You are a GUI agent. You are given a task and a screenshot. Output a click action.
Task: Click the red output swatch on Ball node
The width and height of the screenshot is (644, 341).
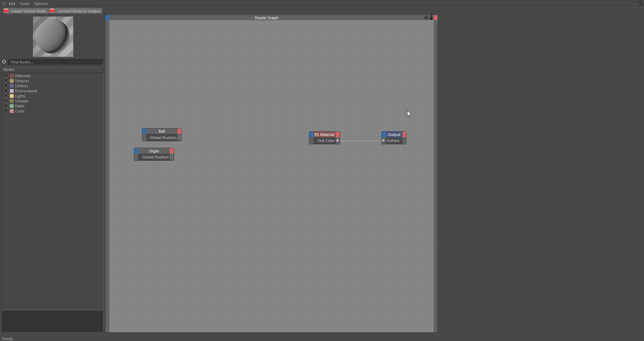tap(179, 131)
